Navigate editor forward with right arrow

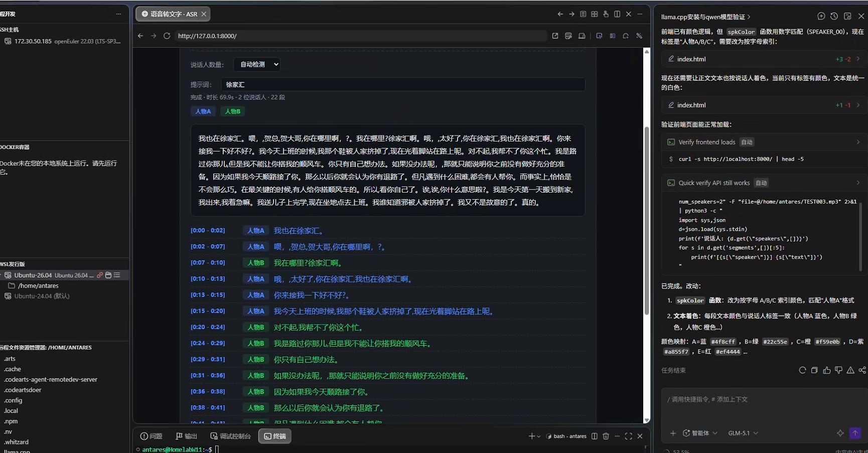571,14
